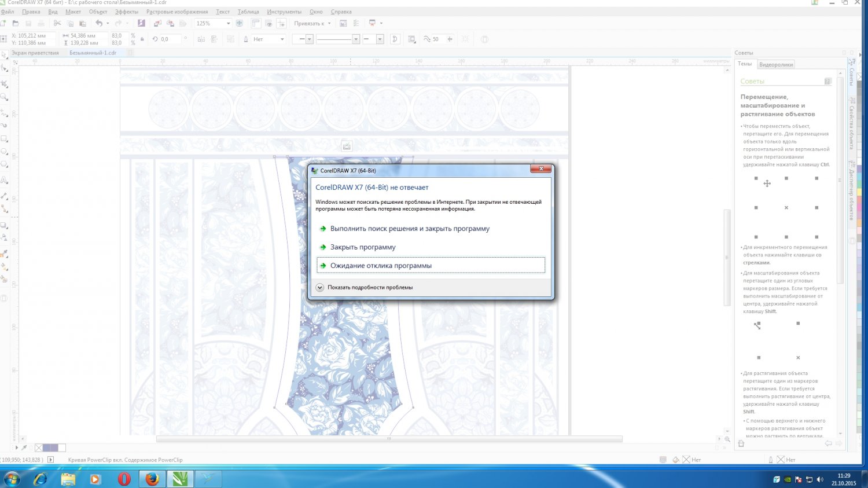Open the outline width Нет dropdown

pos(282,39)
